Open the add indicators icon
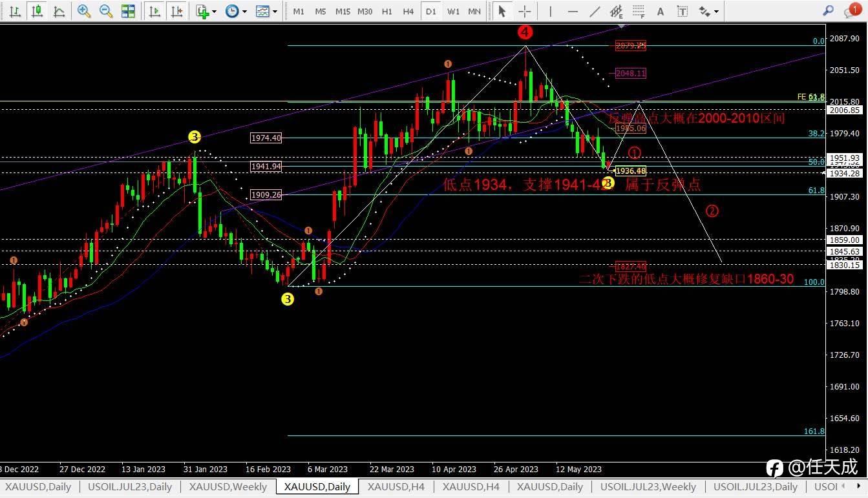 pos(202,11)
